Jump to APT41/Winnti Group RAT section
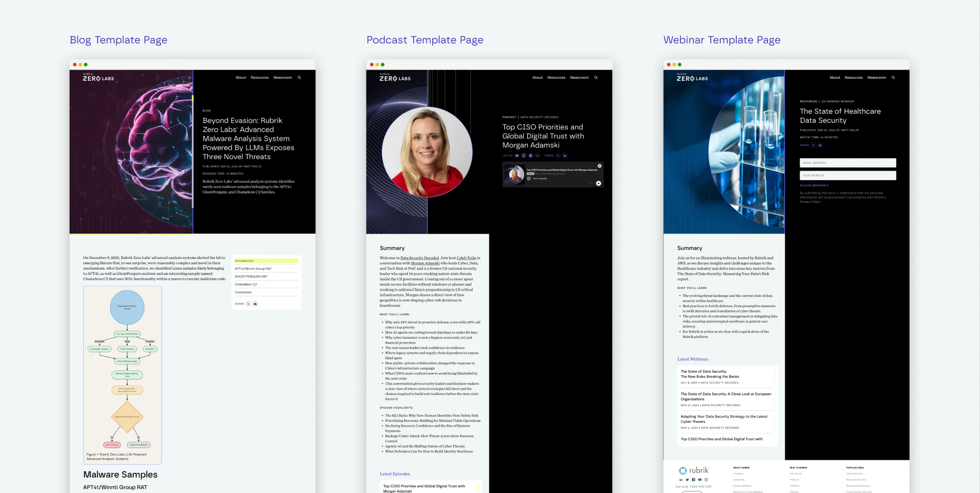 coord(266,269)
